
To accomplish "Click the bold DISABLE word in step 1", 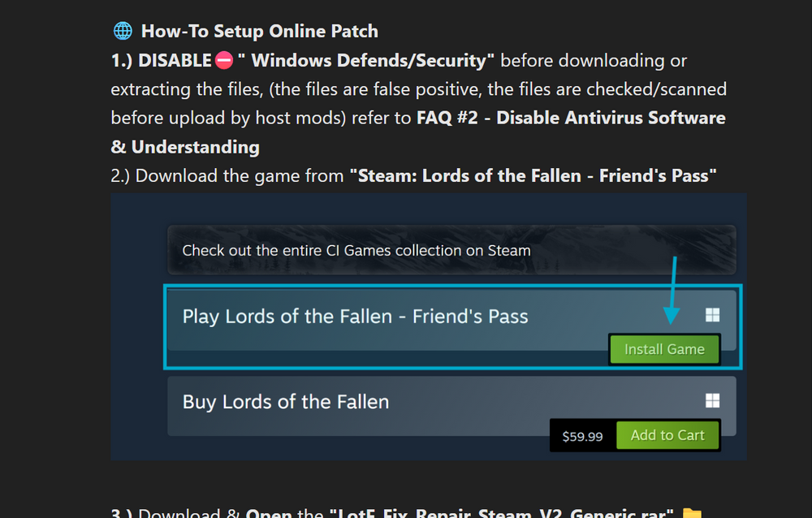I will (175, 61).
